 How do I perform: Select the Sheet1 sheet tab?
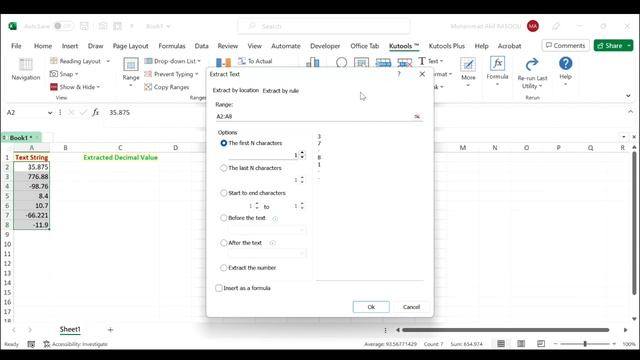(70, 329)
